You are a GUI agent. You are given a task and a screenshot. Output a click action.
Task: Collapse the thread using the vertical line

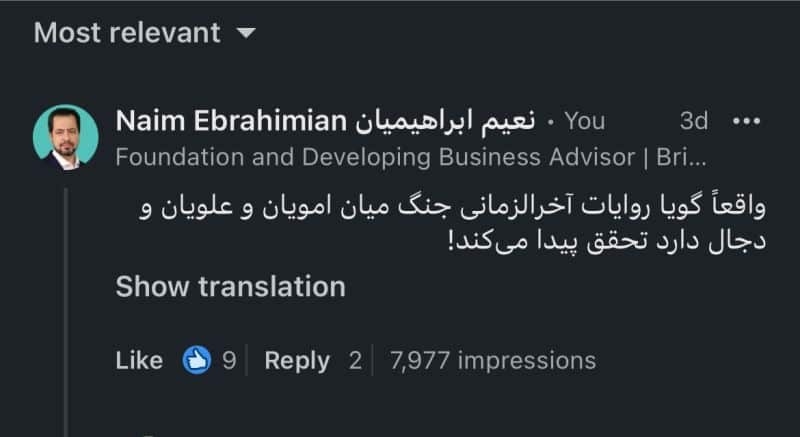66,312
